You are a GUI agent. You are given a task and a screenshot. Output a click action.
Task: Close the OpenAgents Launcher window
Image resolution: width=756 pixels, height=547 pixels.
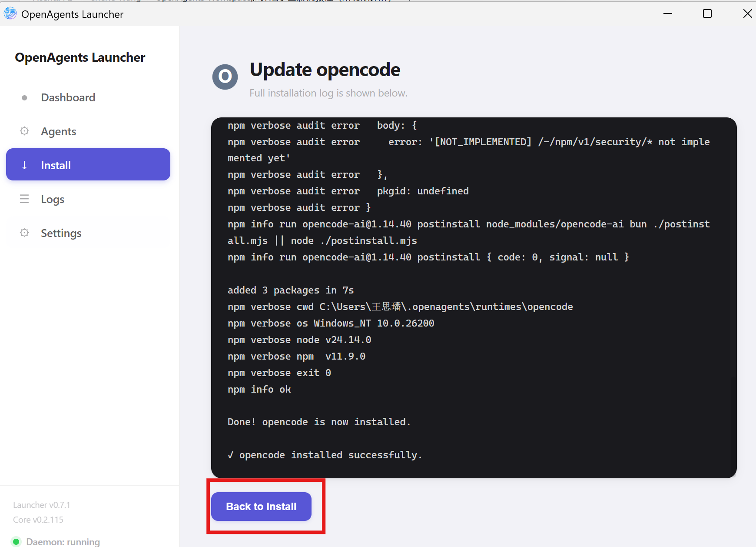(x=747, y=14)
